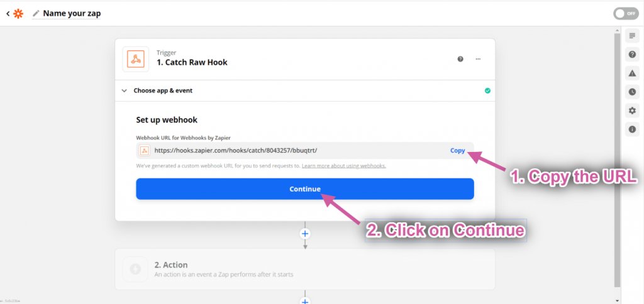The width and height of the screenshot is (644, 304).
Task: Click the scrollbar up arrow
Action: 618,30
